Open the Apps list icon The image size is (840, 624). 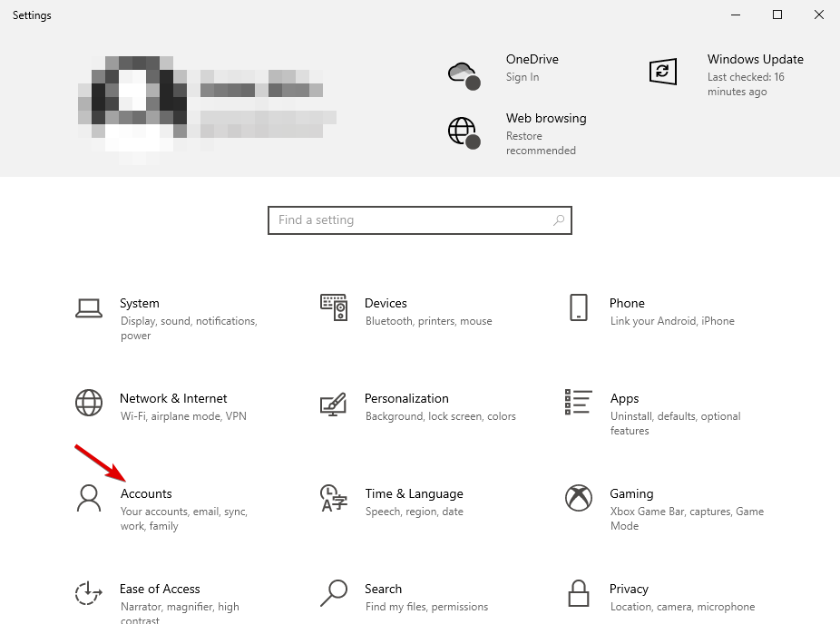[x=579, y=402]
